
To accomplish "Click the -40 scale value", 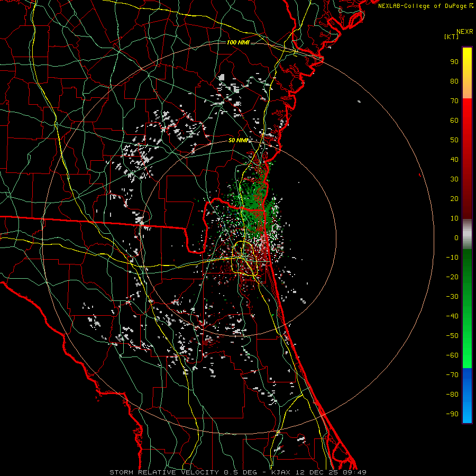I will 452,316.
